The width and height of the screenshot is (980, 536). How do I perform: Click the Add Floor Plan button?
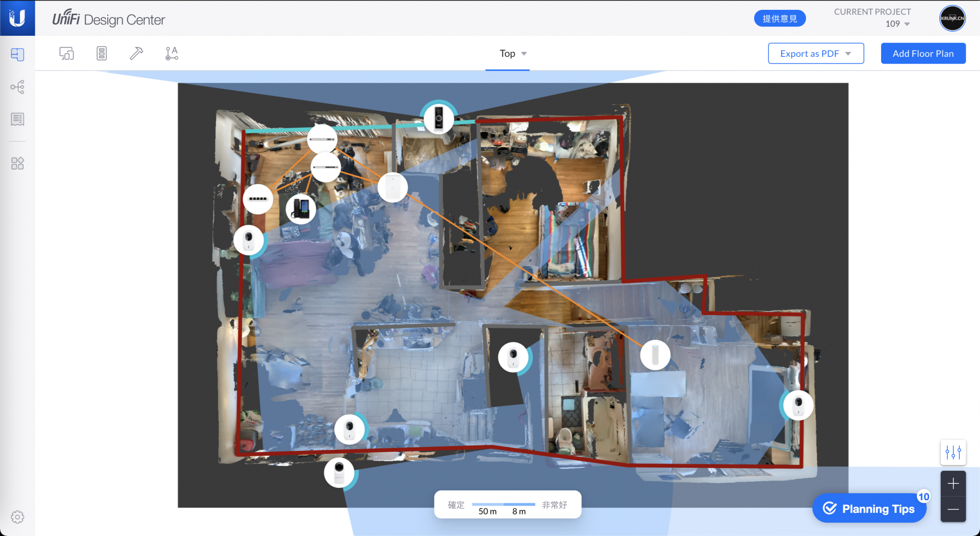point(923,53)
